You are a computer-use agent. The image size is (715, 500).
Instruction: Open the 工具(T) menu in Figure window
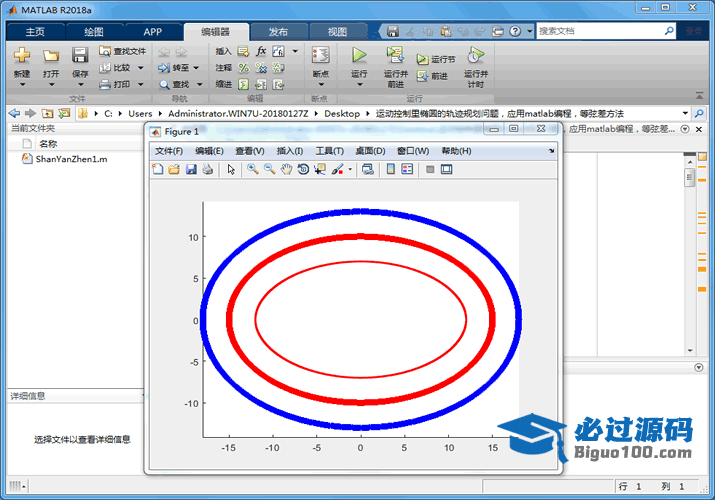click(x=330, y=151)
